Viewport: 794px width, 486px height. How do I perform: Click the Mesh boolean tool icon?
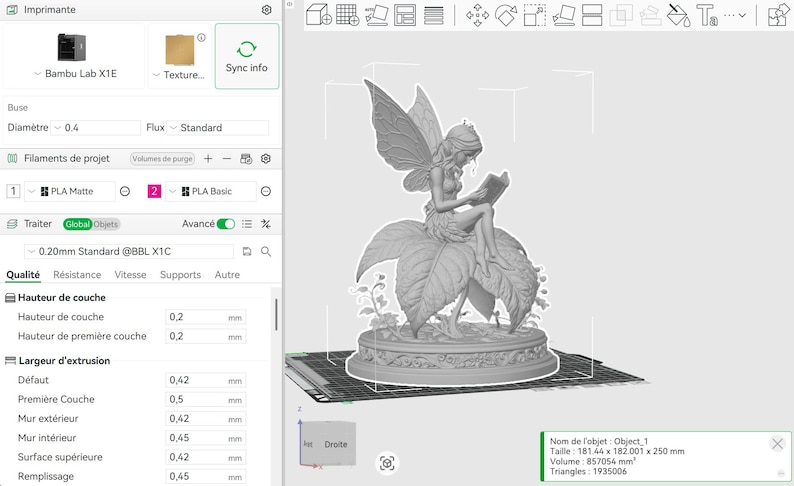(x=621, y=15)
